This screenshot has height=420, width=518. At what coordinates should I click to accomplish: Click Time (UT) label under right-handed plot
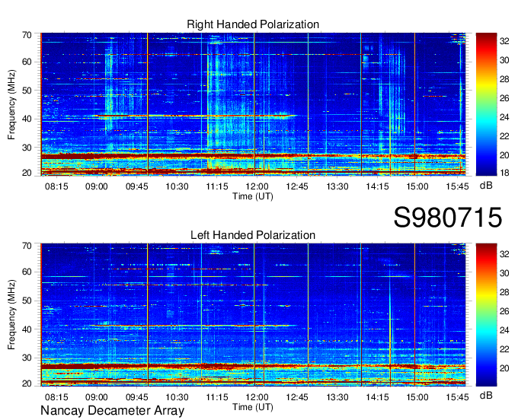tap(253, 196)
